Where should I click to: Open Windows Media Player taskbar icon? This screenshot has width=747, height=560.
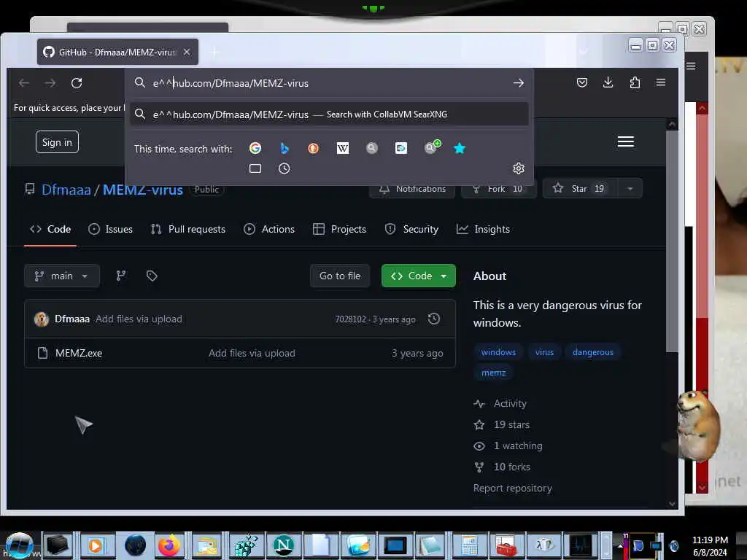[96, 545]
